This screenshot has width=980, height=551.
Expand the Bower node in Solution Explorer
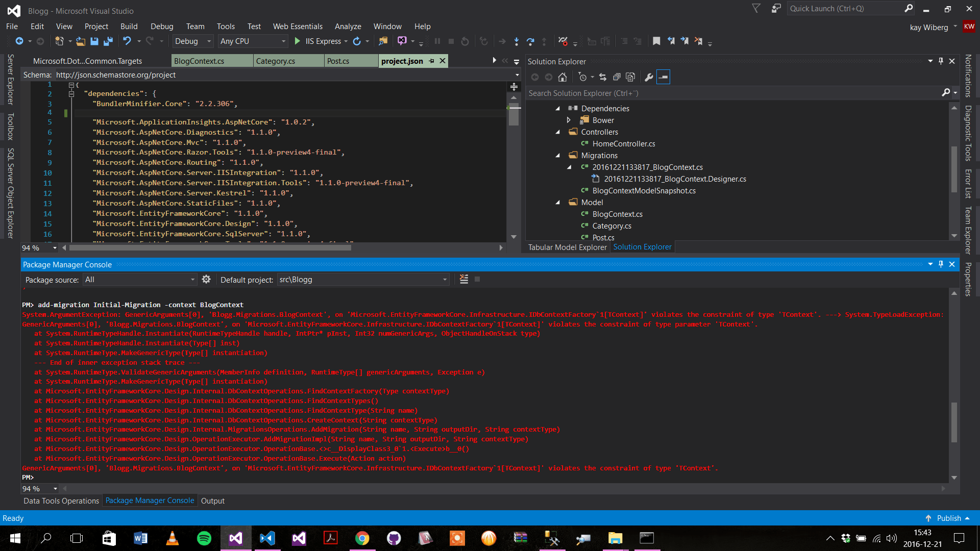569,120
